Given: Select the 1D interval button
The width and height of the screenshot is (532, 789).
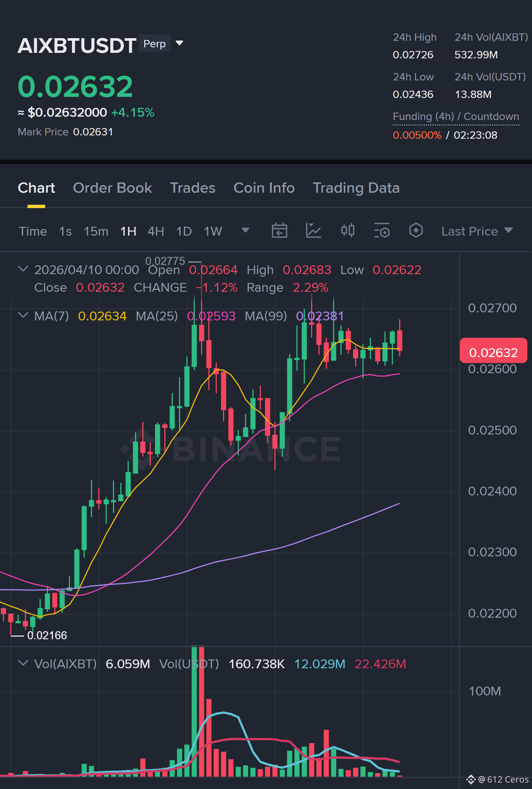Looking at the screenshot, I should click(184, 231).
